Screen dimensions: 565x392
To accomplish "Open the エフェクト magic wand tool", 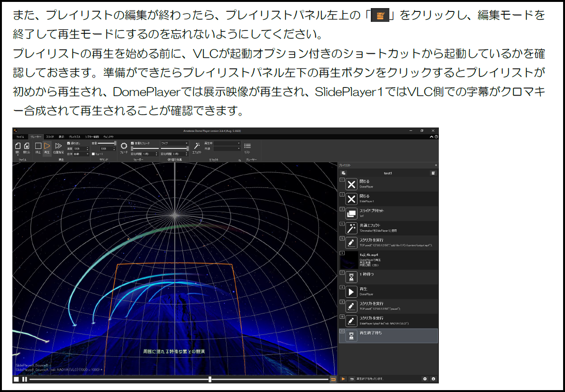I will point(197,146).
